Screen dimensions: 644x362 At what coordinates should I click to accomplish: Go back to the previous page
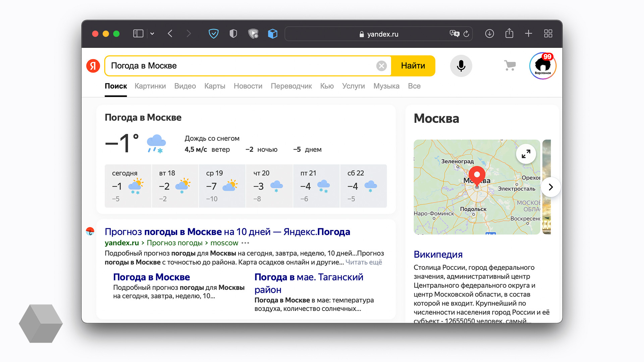[170, 34]
